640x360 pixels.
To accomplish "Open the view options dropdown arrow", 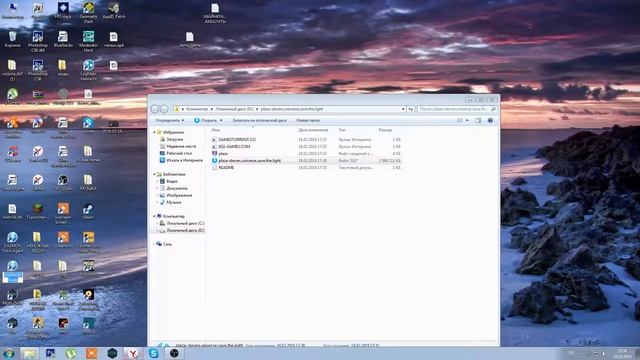I will 467,120.
